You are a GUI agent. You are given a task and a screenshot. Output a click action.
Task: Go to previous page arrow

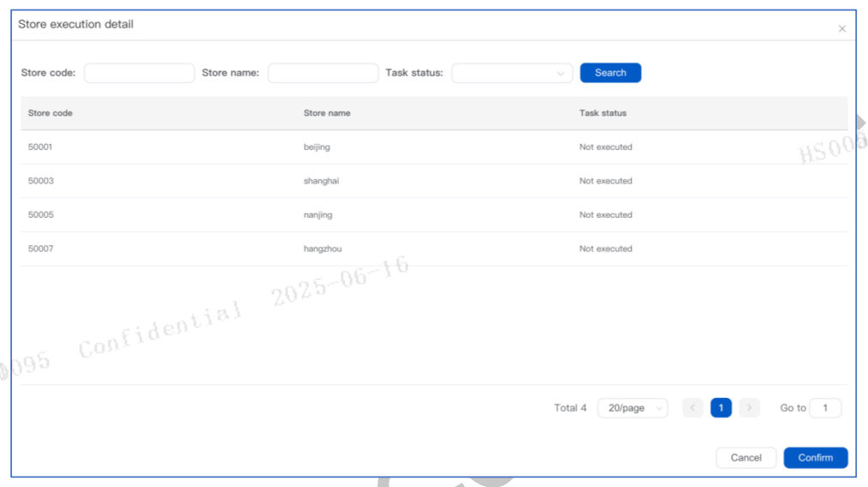click(692, 408)
